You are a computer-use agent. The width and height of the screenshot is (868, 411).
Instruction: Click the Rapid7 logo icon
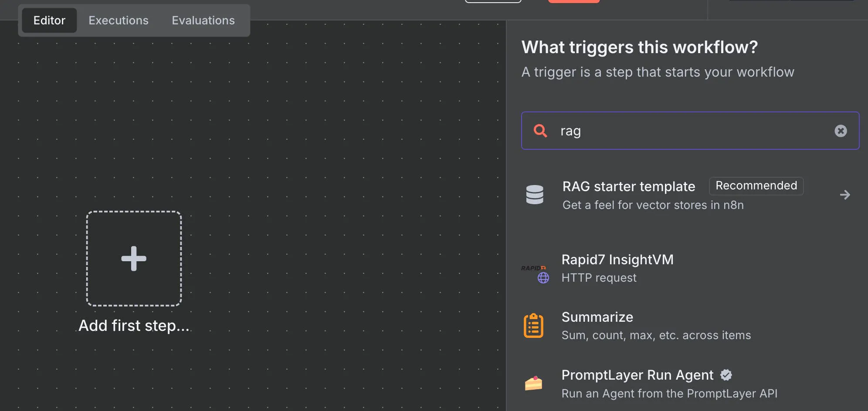pos(532,268)
